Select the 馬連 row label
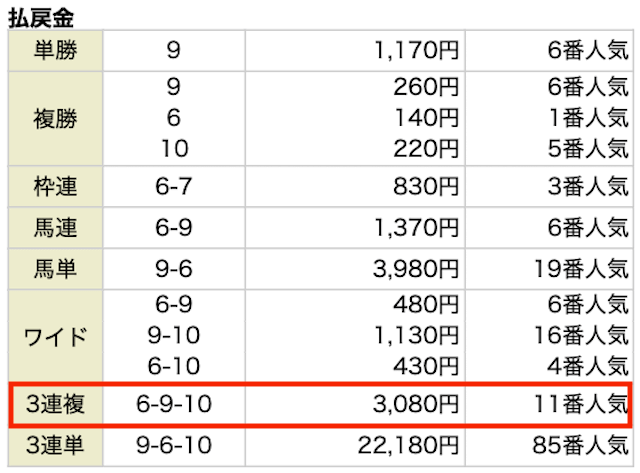 (x=56, y=228)
